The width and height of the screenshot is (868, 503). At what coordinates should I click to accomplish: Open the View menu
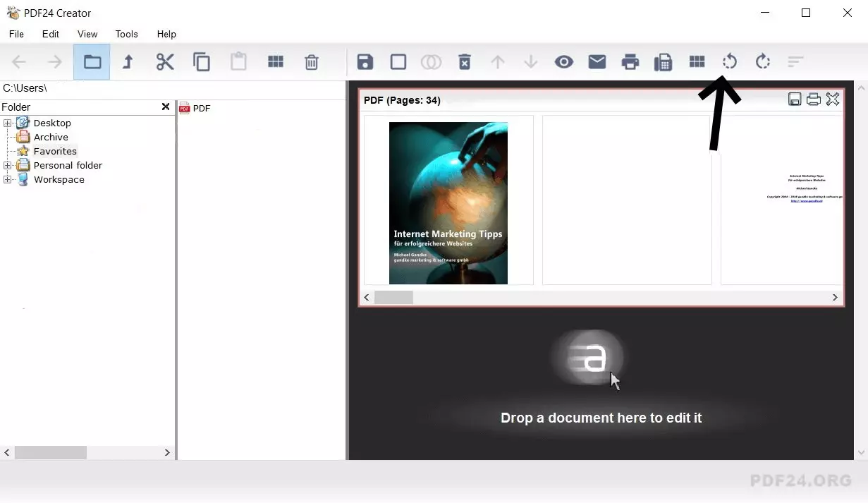pyautogui.click(x=87, y=34)
